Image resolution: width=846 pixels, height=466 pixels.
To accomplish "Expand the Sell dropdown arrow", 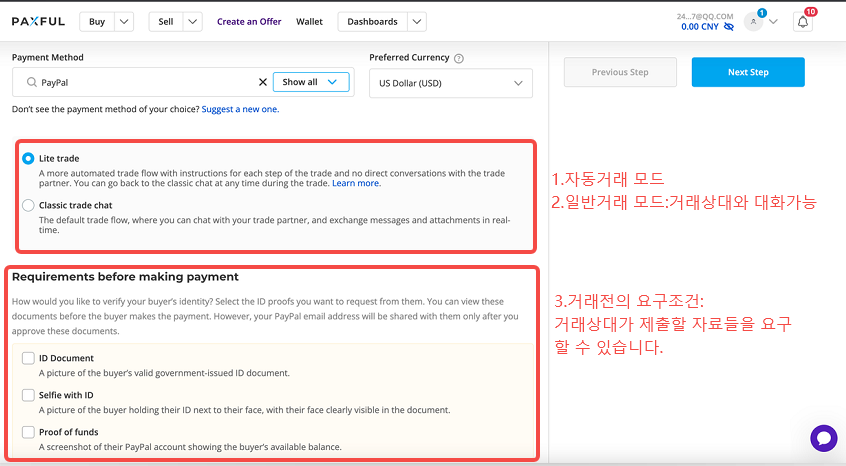I will tap(193, 22).
